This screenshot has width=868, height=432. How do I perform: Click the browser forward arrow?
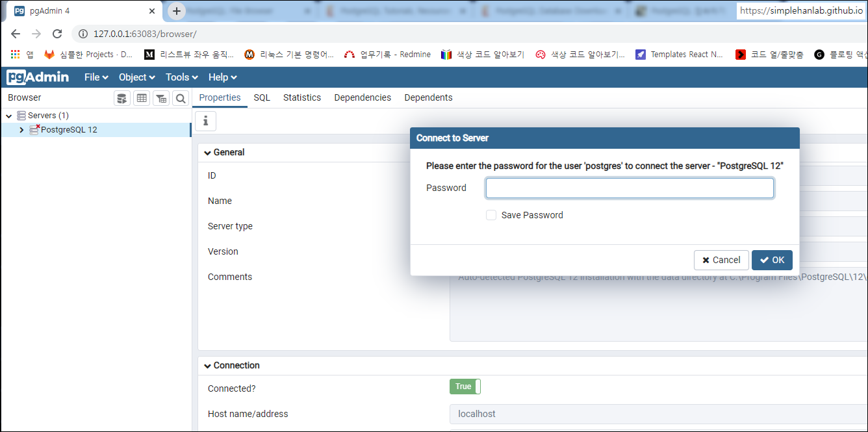(x=36, y=34)
